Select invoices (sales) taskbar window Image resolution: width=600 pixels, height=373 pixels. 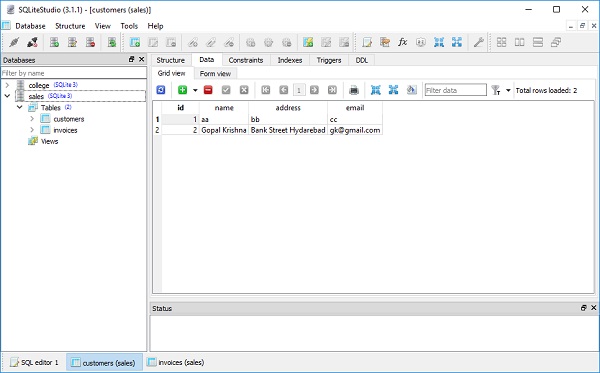click(176, 362)
